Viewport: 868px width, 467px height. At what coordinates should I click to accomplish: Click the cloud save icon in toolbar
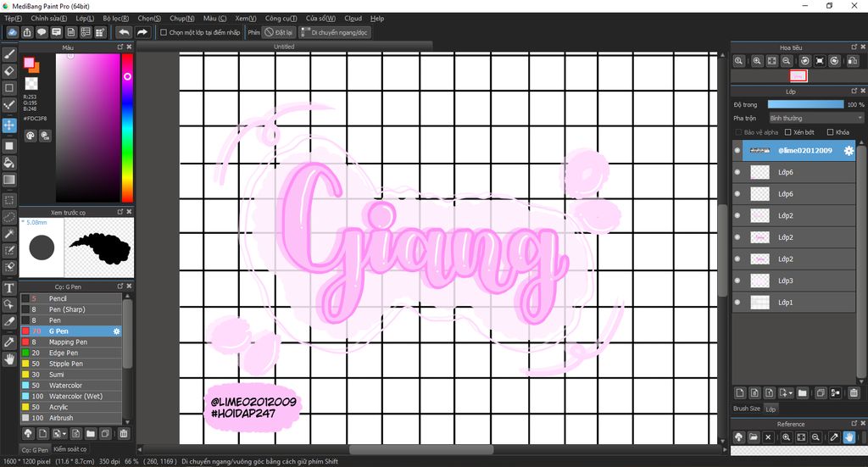12,32
